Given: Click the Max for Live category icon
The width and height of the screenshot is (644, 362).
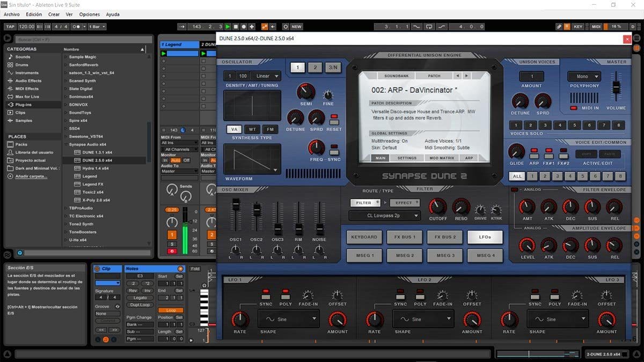Looking at the screenshot, I should 9,97.
